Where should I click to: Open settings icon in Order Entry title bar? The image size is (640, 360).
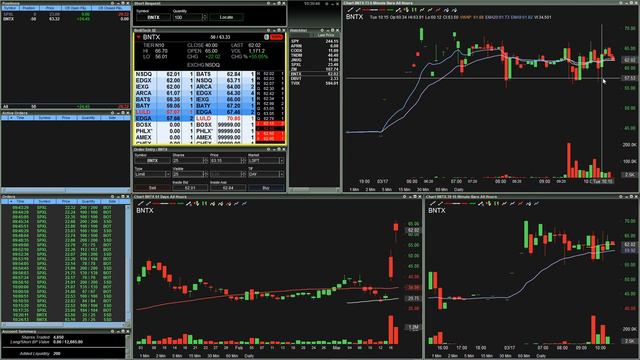click(x=268, y=149)
